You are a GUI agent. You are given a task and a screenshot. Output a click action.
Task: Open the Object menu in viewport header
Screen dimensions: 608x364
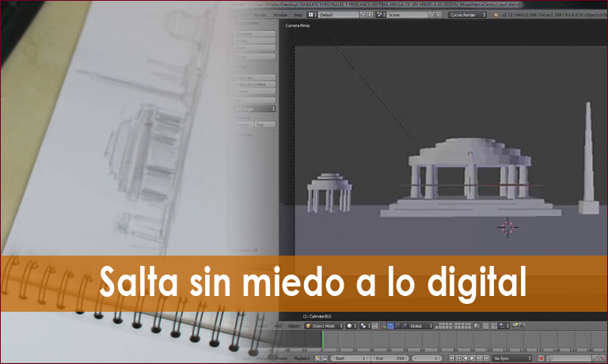click(294, 326)
